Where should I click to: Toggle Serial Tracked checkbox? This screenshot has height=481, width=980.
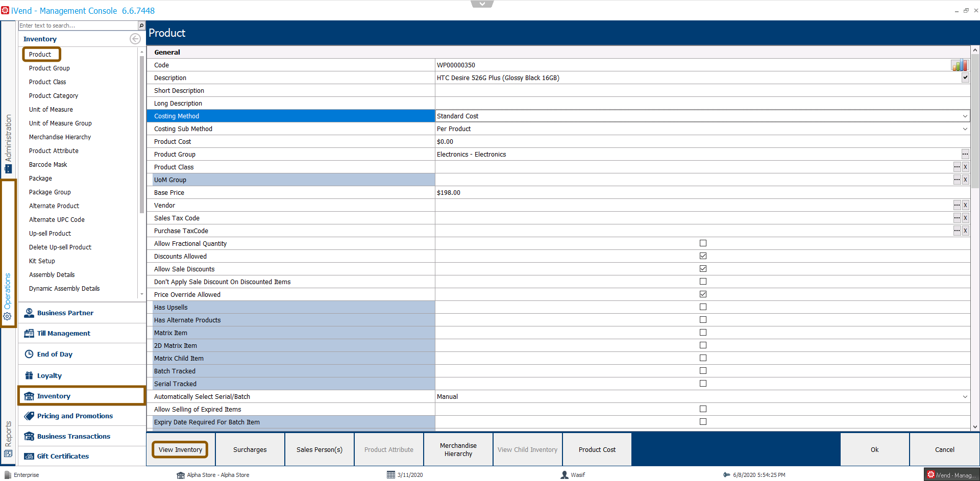click(703, 384)
